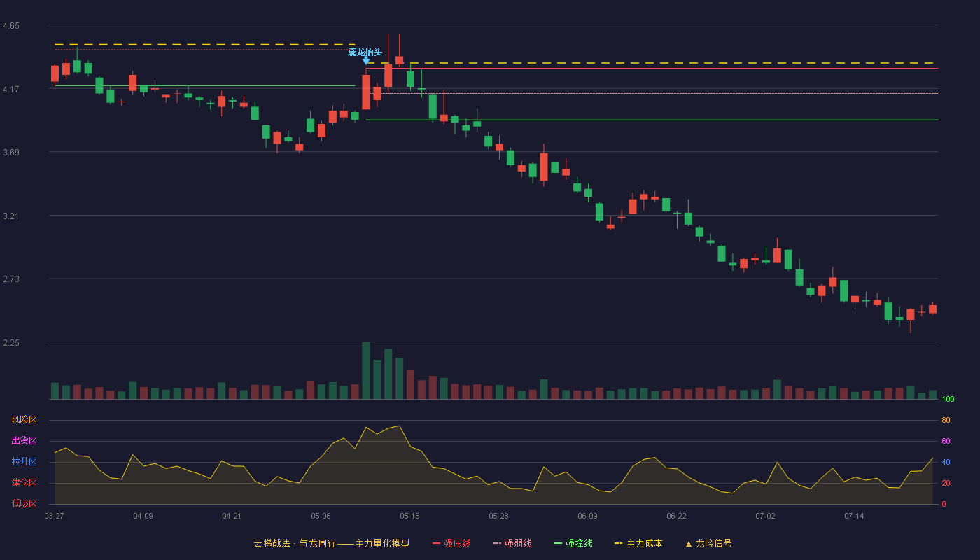
Task: Click the indicator scale value 100
Action: click(x=948, y=400)
